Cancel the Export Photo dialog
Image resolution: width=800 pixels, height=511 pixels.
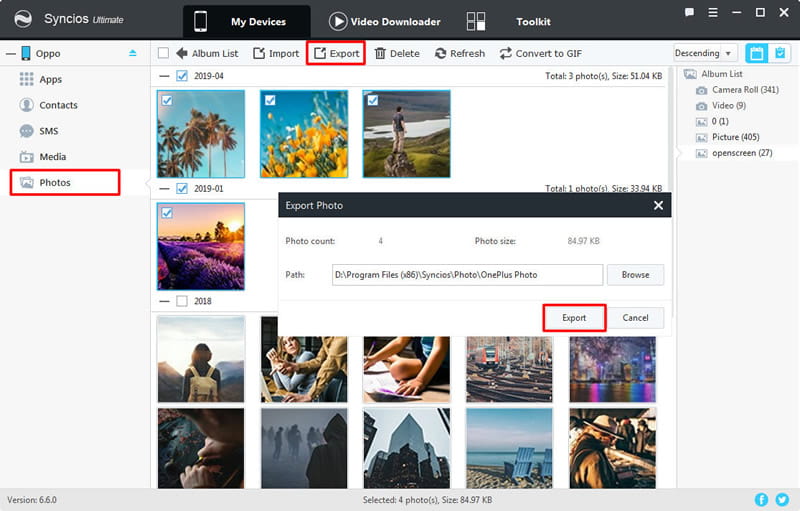click(x=635, y=318)
